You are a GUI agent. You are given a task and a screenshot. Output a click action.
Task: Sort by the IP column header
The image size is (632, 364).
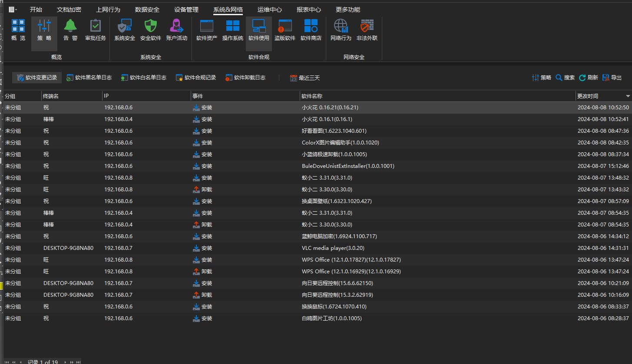click(146, 96)
